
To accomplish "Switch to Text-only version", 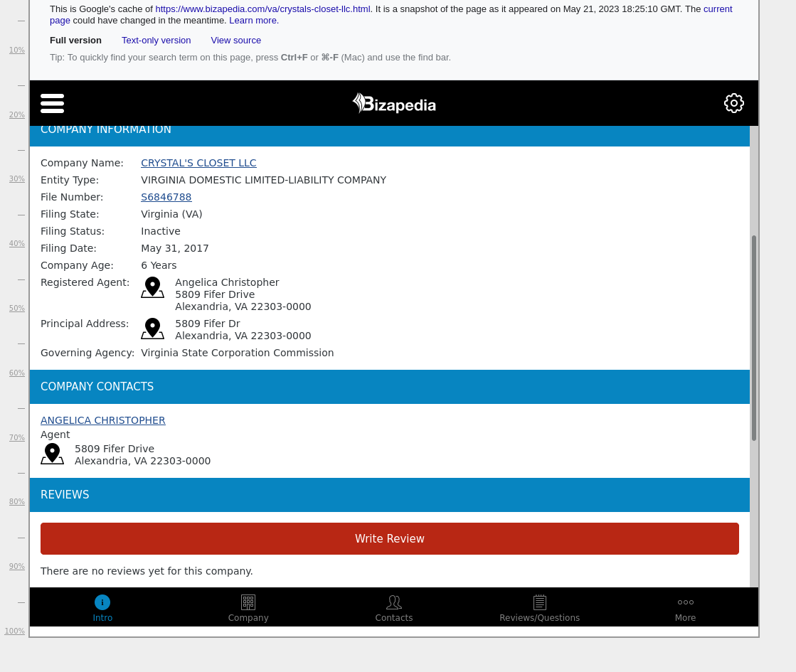I will [x=156, y=41].
